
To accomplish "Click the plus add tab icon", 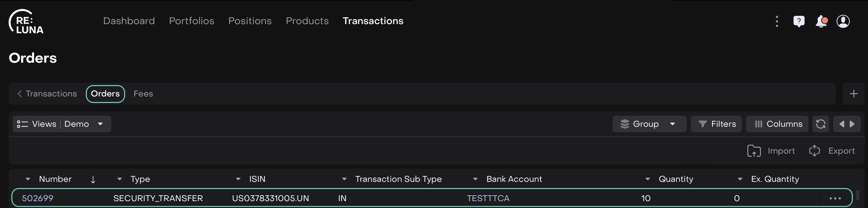I will pyautogui.click(x=854, y=94).
